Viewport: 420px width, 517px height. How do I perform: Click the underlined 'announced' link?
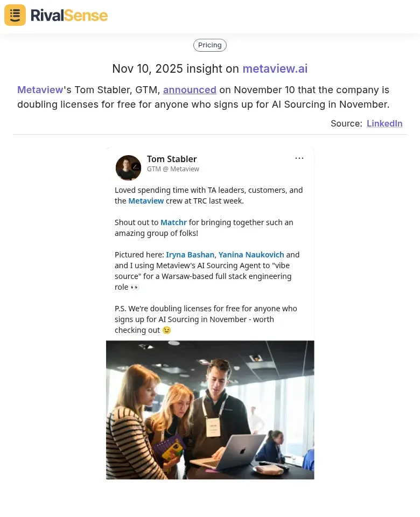click(x=190, y=89)
